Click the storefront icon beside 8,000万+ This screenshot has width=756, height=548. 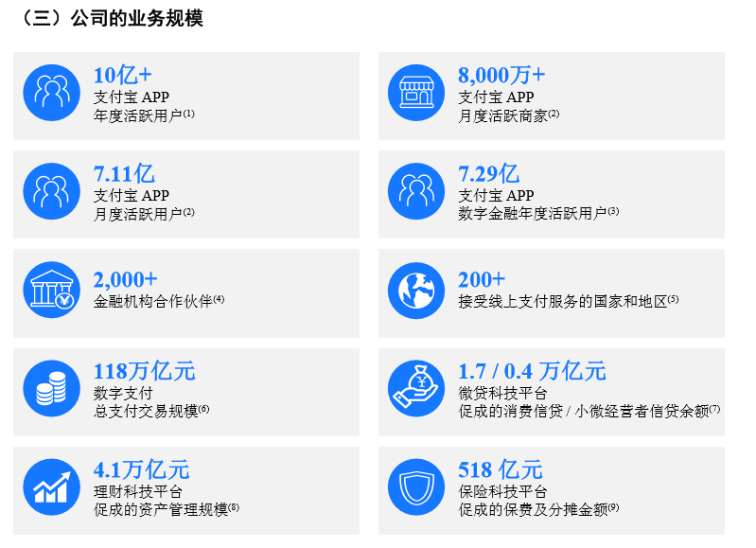[x=416, y=93]
